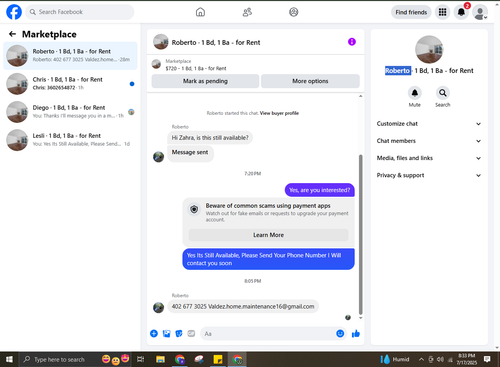This screenshot has height=367, width=500.
Task: Go back with the Marketplace back arrow
Action: click(12, 34)
